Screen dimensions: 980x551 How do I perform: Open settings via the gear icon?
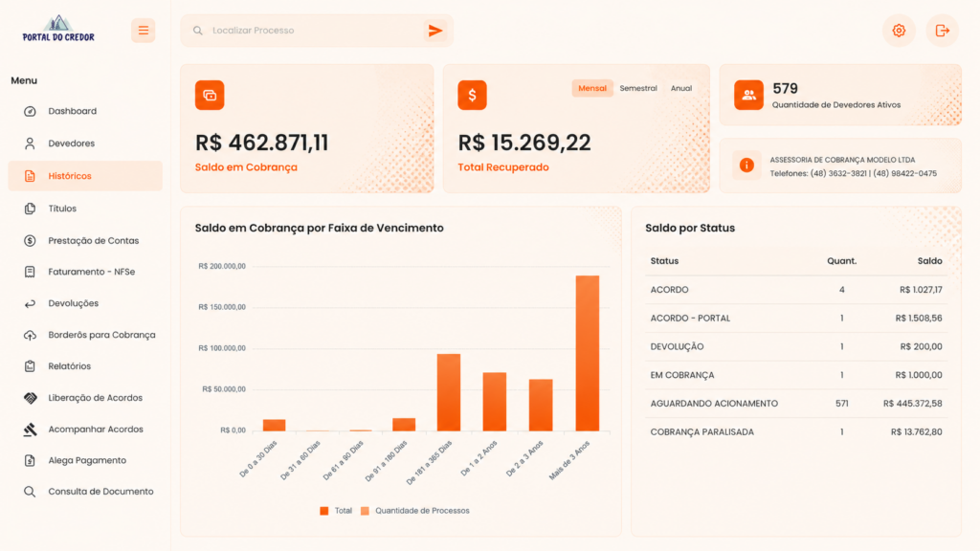[x=899, y=31]
